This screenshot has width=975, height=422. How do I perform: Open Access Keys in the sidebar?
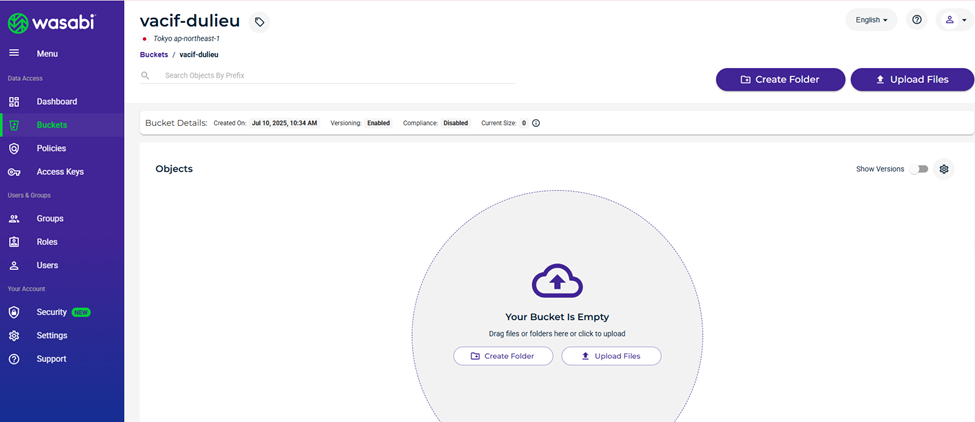click(x=60, y=172)
